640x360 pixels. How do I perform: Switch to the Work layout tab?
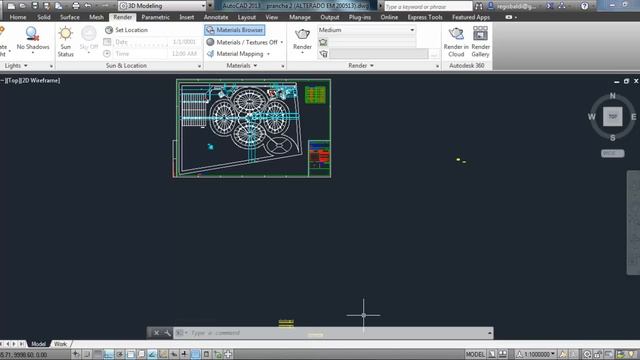tap(60, 344)
